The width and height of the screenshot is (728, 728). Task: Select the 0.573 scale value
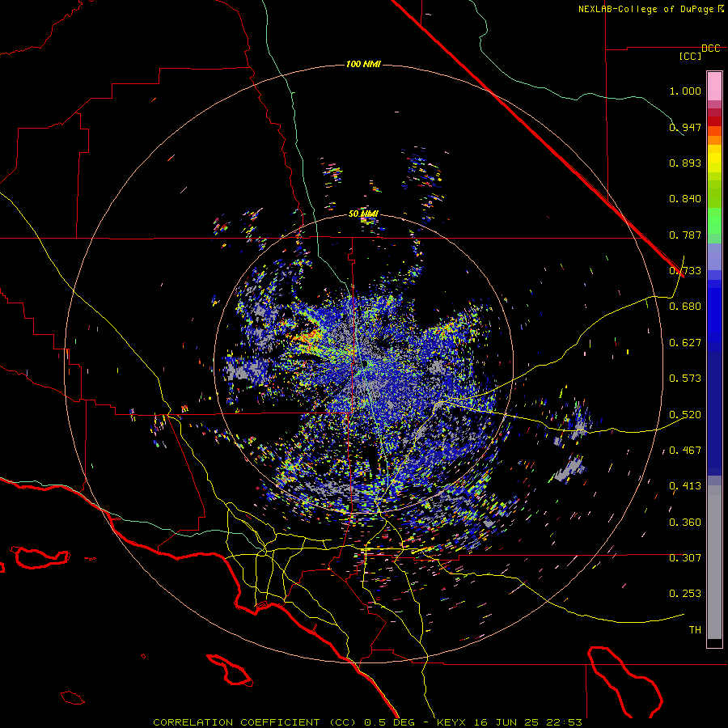[685, 379]
